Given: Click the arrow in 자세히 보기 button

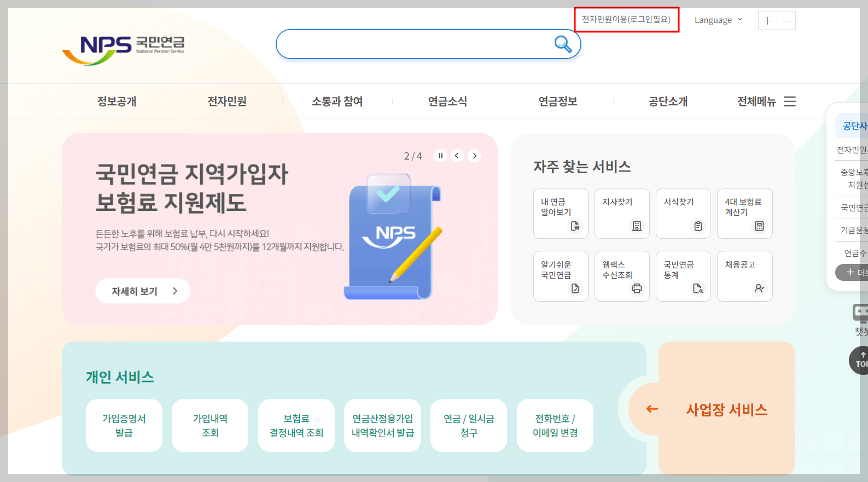Looking at the screenshot, I should pyautogui.click(x=175, y=291).
